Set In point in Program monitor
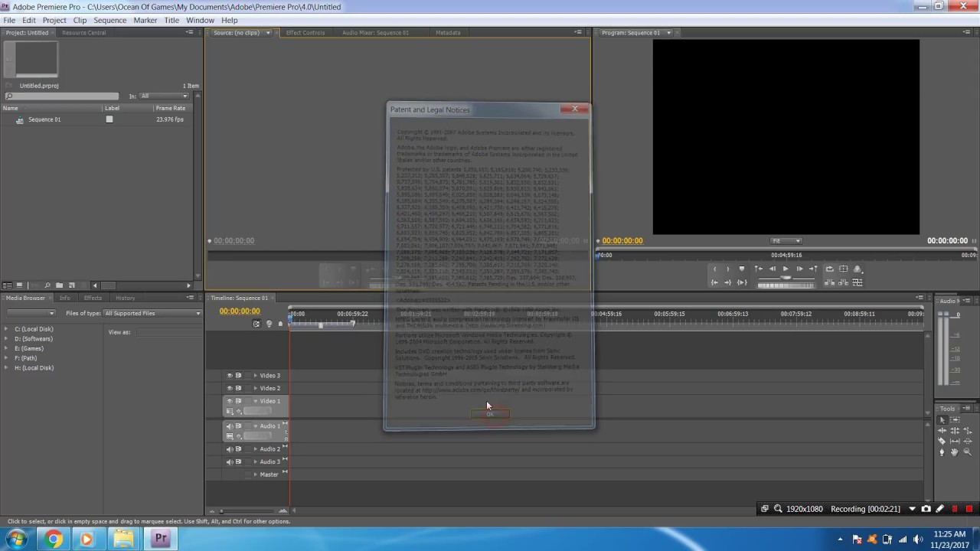 [x=715, y=269]
